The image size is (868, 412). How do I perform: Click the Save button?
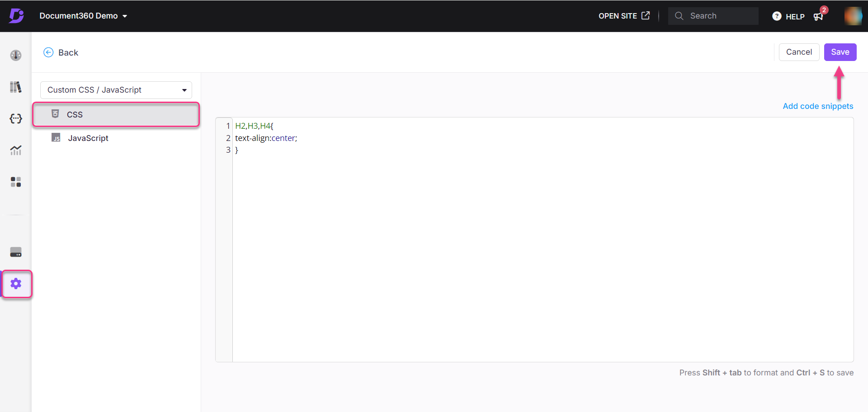pyautogui.click(x=840, y=52)
